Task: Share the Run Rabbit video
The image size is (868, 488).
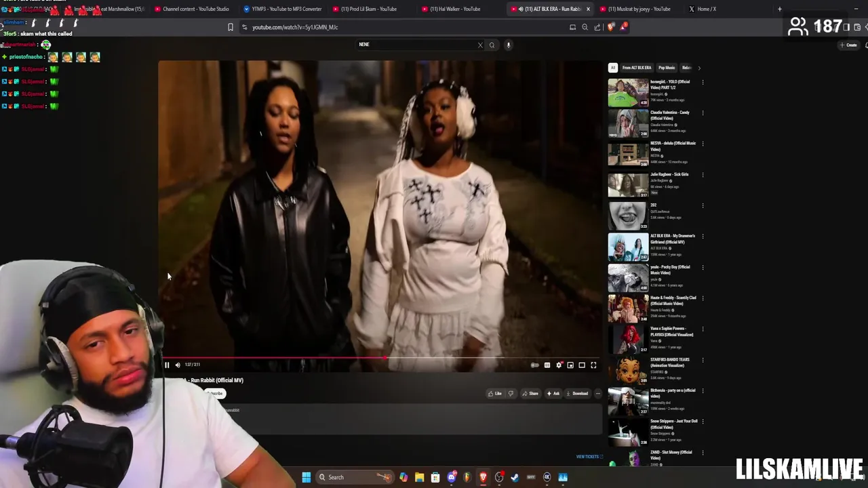Action: pyautogui.click(x=530, y=393)
